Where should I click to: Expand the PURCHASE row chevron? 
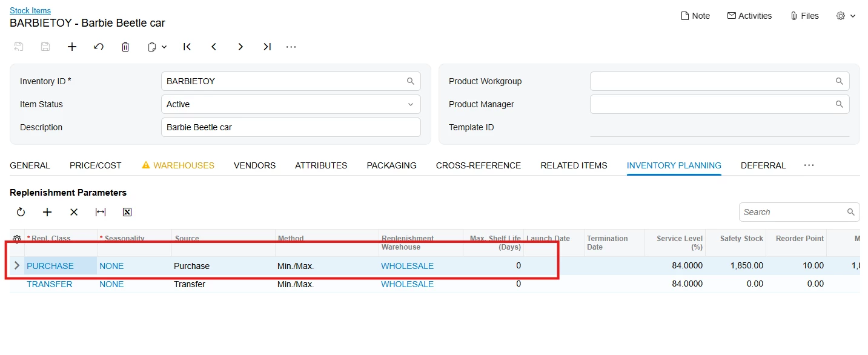[17, 266]
